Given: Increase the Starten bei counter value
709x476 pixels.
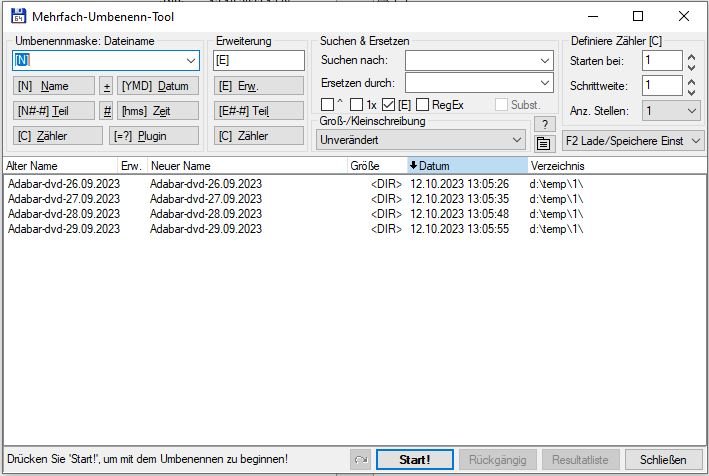Looking at the screenshot, I should [691, 57].
